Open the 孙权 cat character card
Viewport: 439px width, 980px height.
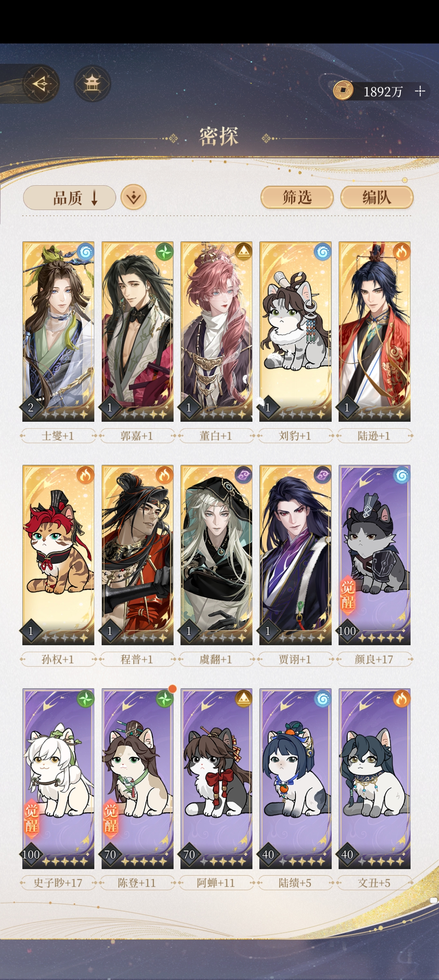point(58,555)
